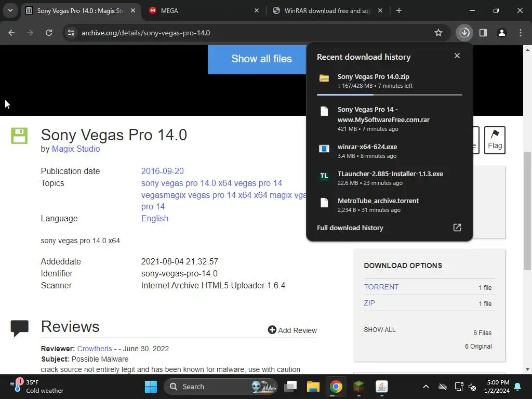Flag this item on archive.org
The width and height of the screenshot is (532, 399).
point(495,140)
